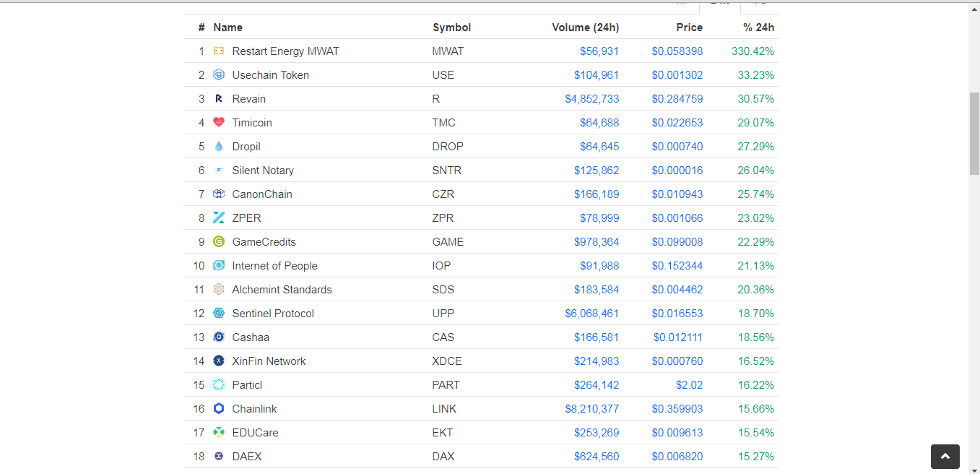980x474 pixels.
Task: Click the LINK symbol cell
Action: [444, 409]
